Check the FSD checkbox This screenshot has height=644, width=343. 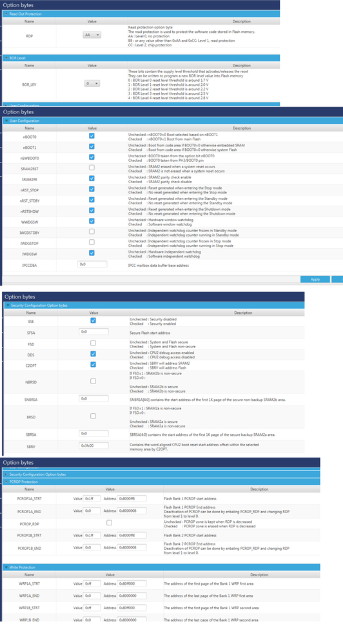93,343
